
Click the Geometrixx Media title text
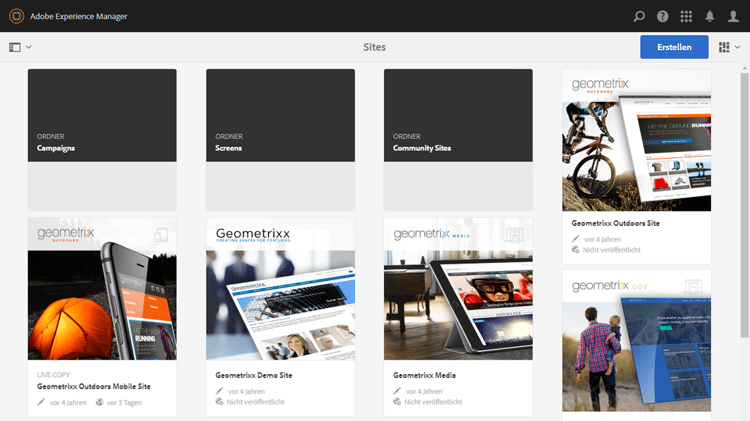pos(424,375)
